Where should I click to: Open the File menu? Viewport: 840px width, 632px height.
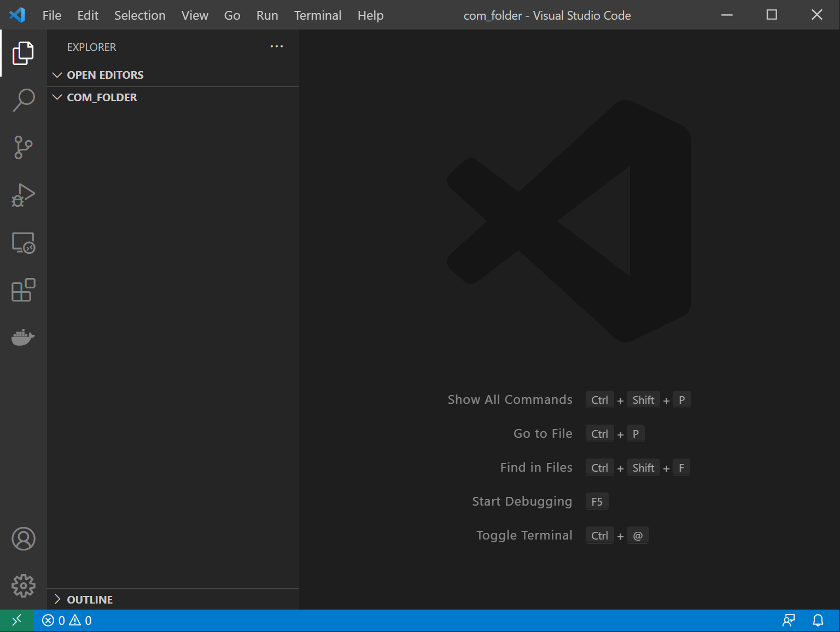pos(52,15)
